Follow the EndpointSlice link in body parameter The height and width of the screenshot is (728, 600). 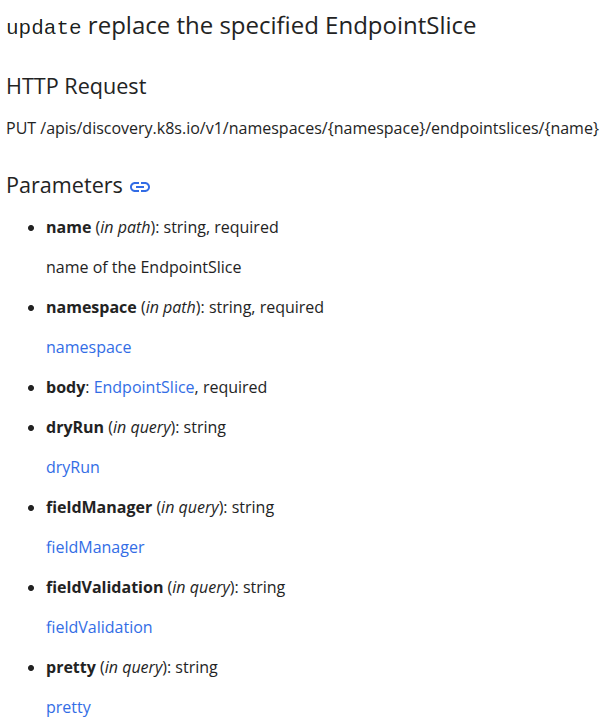coord(144,387)
